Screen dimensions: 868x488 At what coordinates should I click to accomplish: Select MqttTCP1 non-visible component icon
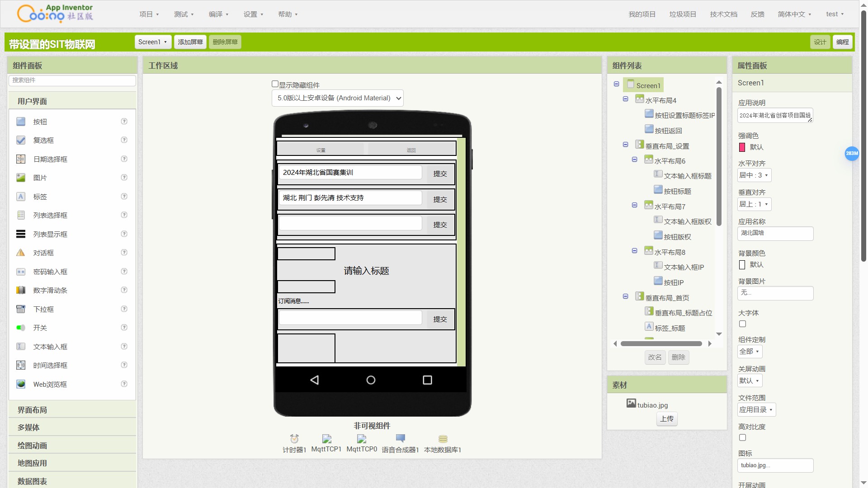[326, 439]
